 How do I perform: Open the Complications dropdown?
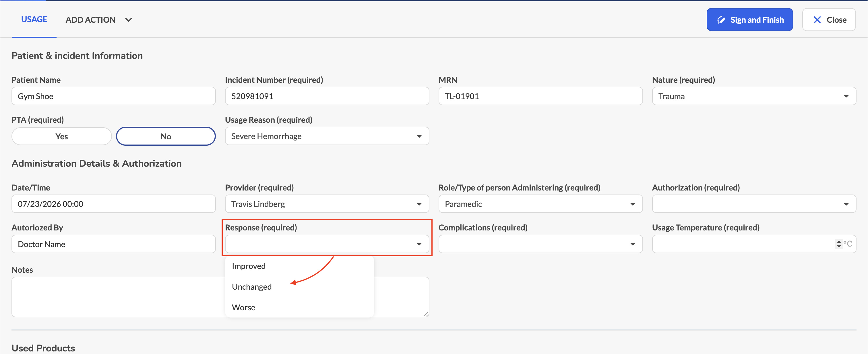coord(540,244)
